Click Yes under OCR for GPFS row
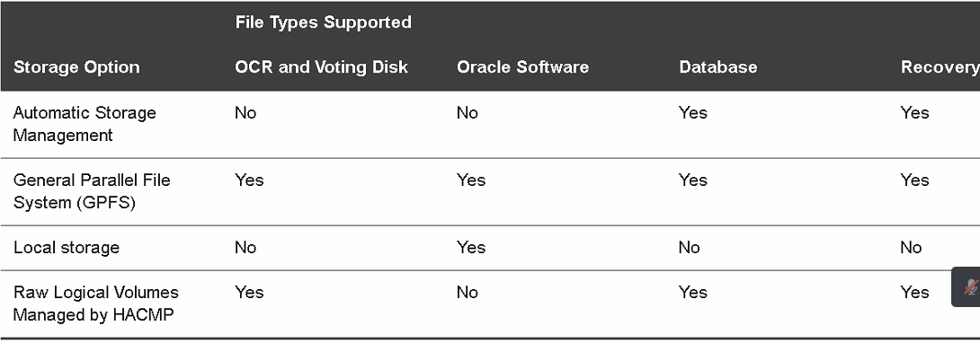Screen dimensions: 980x343 coord(249,180)
